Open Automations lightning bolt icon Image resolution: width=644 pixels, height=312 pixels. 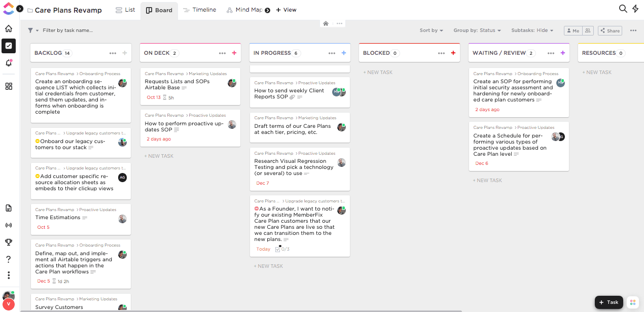(635, 9)
